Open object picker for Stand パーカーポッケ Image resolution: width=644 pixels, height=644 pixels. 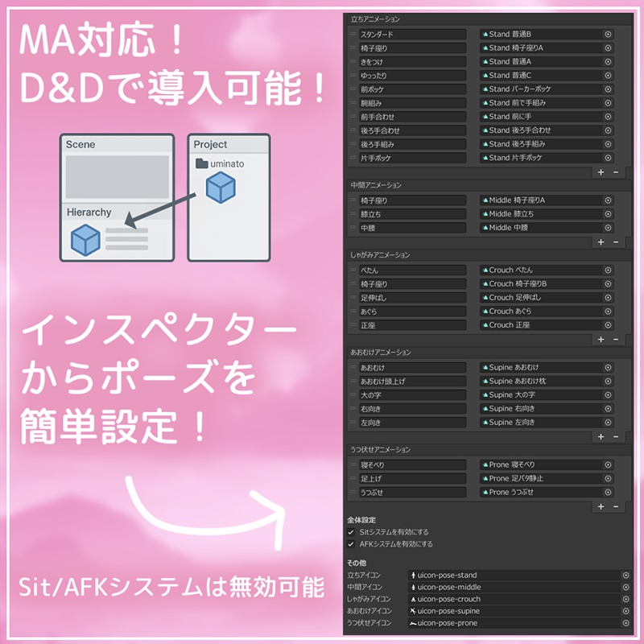click(608, 89)
